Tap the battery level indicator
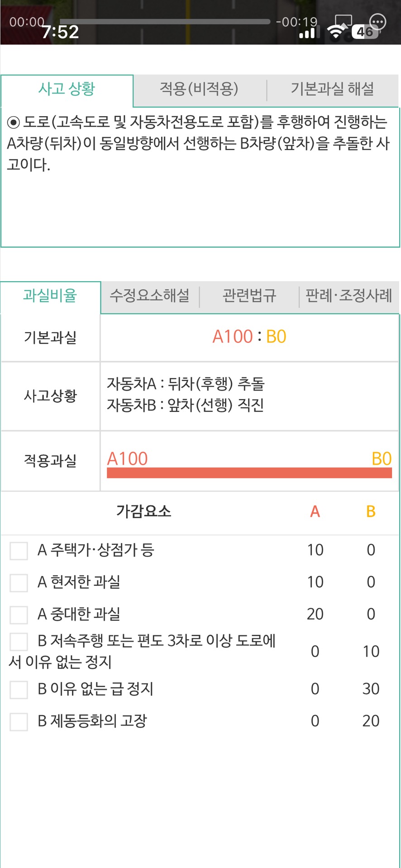 coord(365,32)
